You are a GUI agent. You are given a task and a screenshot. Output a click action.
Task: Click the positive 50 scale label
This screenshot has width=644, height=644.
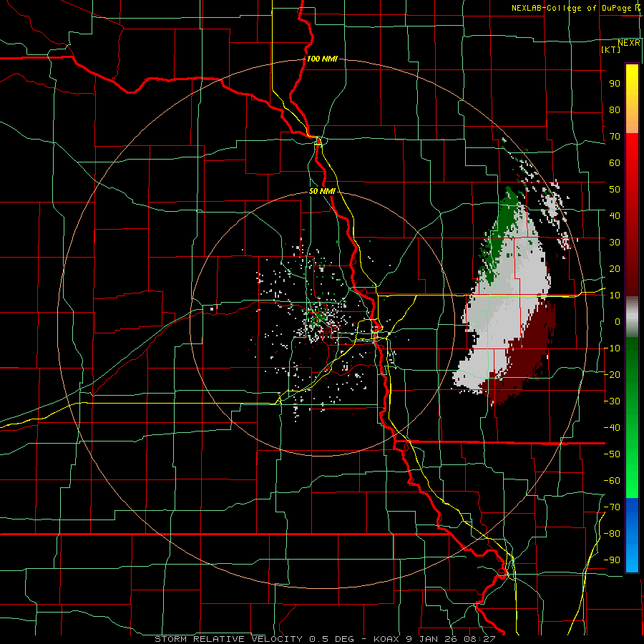[x=615, y=190]
